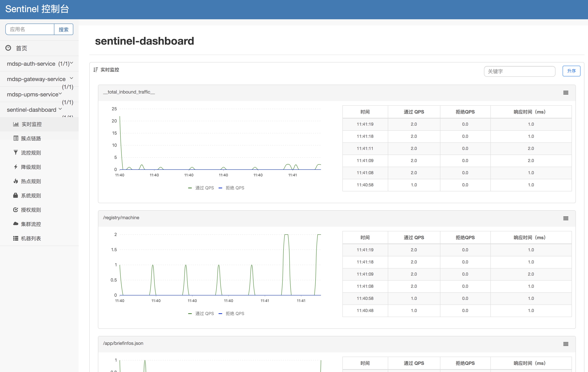
Task: Click the 集群流控 cloud icon
Action: [x=16, y=224]
